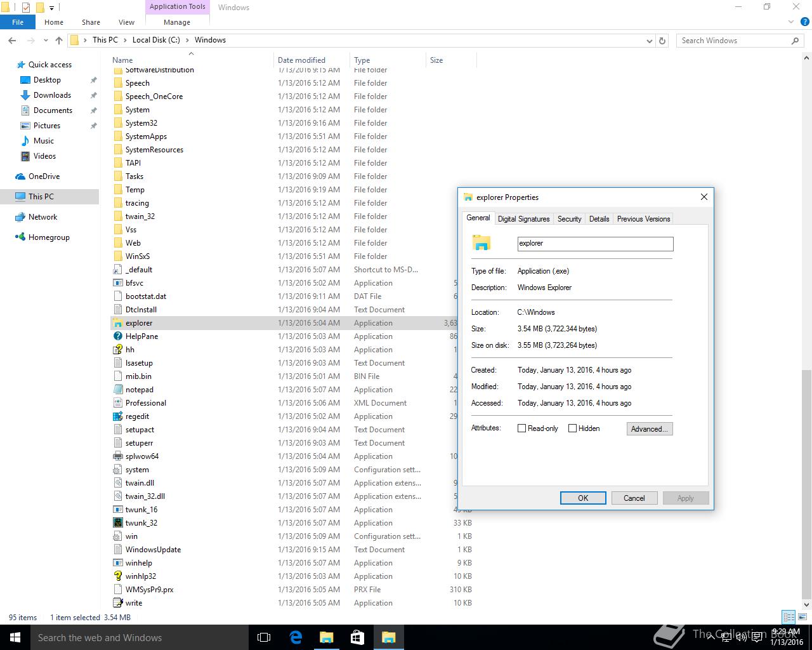The width and height of the screenshot is (812, 650).
Task: Select the WMSysPr9.prx file
Action: [149, 590]
